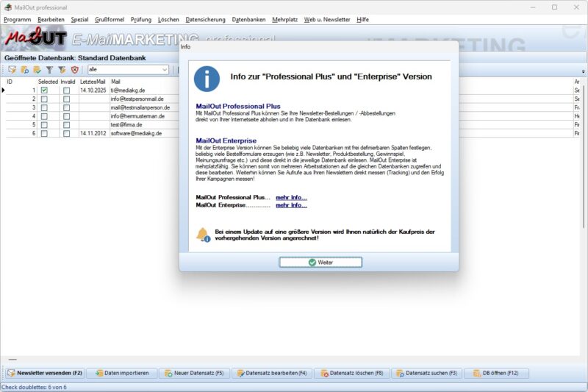Viewport: 588px width, 392px height.
Task: Mark info@testpersonmail.de as Invalid
Action: pyautogui.click(x=66, y=99)
